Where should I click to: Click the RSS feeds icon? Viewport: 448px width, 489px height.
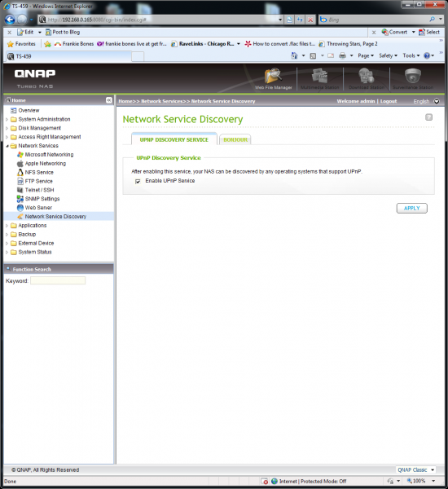click(313, 55)
